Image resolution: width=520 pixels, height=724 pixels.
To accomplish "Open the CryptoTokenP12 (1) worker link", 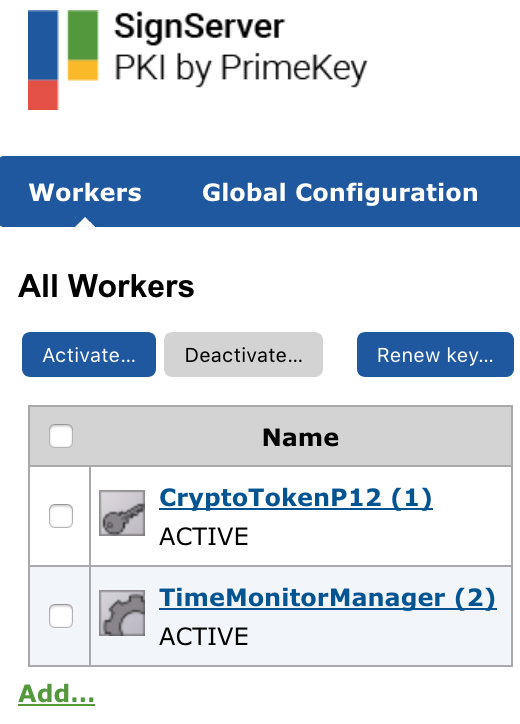I will [x=296, y=498].
